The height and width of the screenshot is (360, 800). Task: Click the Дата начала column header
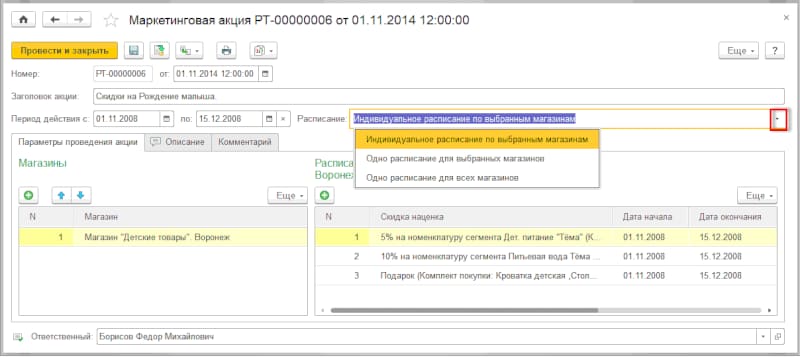point(651,217)
